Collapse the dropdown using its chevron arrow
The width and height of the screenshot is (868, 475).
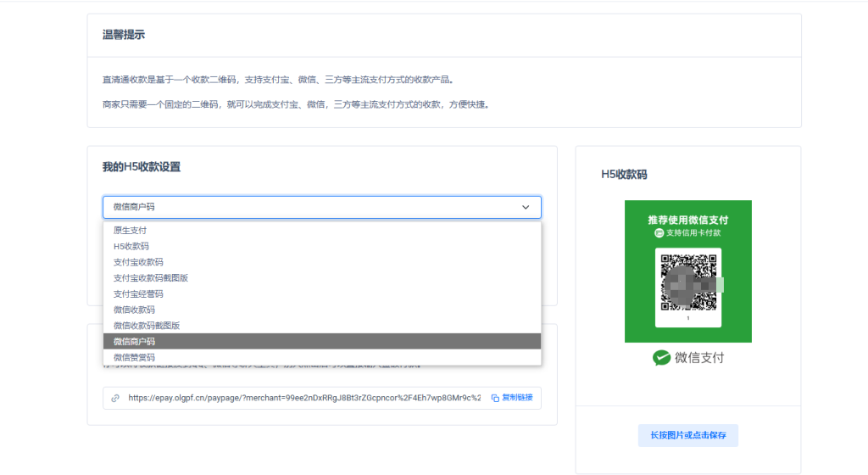tap(526, 207)
